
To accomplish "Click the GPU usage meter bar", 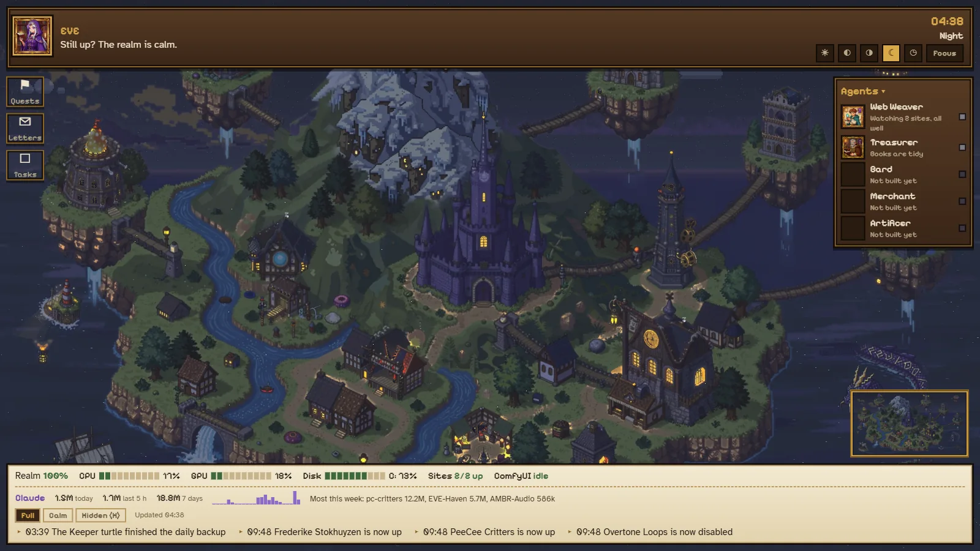I will [241, 476].
